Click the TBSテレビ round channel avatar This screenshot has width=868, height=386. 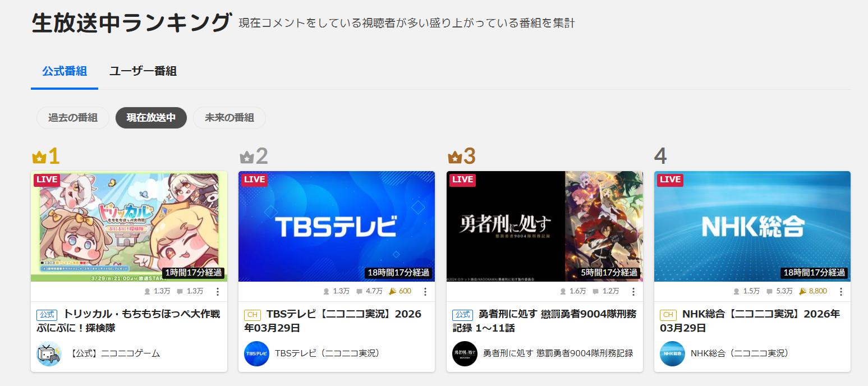click(x=257, y=353)
